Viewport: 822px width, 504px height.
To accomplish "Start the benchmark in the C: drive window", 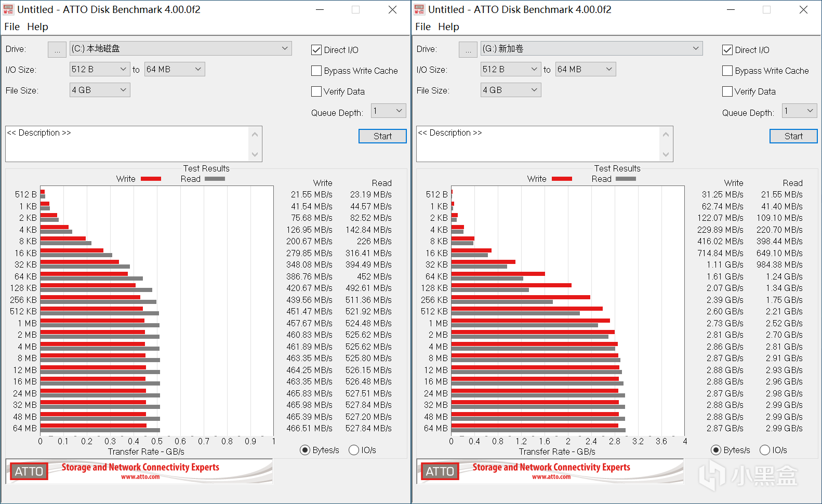I will [382, 136].
